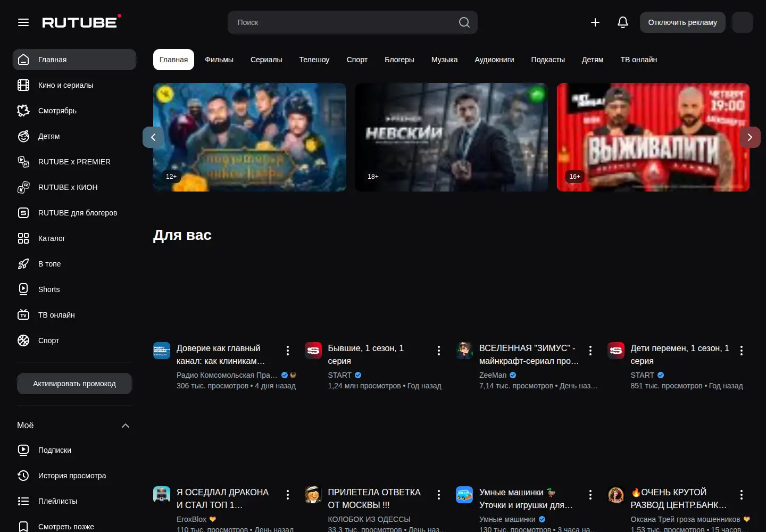Switch to the Детям top tab
The height and width of the screenshot is (532, 766).
(593, 60)
